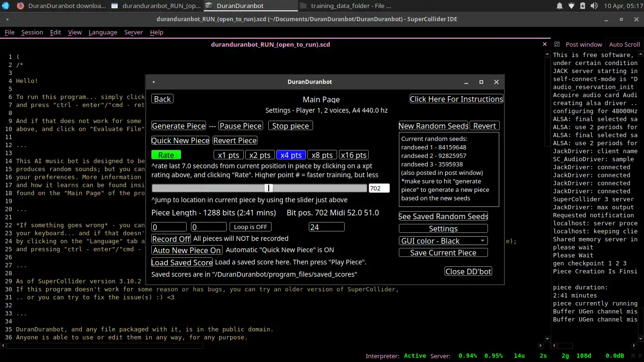Click the New Random Seeds button

click(433, 126)
